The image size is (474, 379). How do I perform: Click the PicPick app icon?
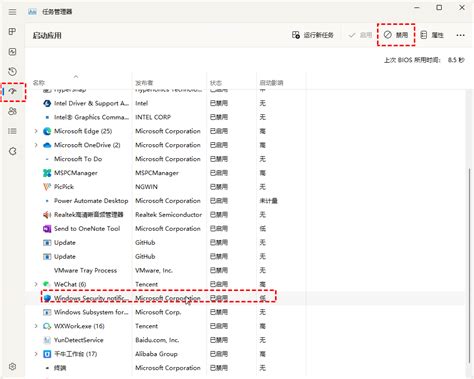coord(47,187)
